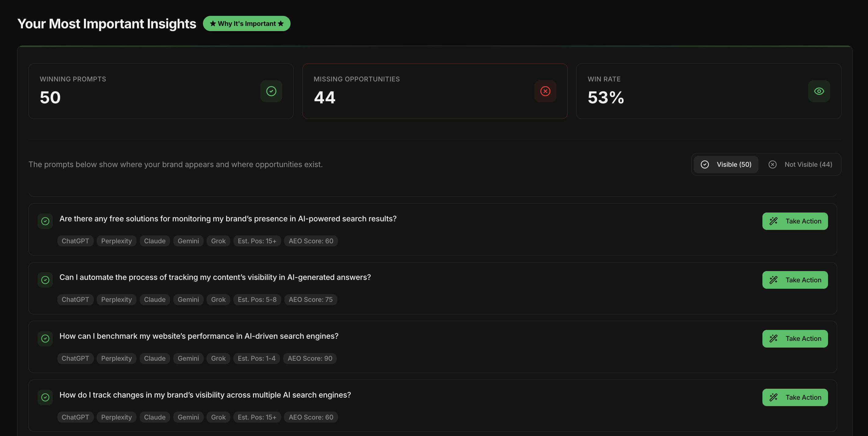Click the magic wand icon in first Take Action button

coord(773,221)
